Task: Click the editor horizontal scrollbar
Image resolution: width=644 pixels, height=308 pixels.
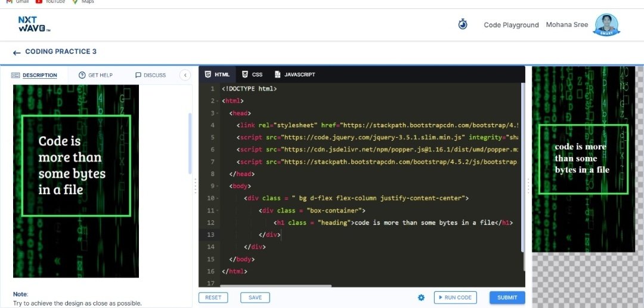Action: tap(275, 286)
